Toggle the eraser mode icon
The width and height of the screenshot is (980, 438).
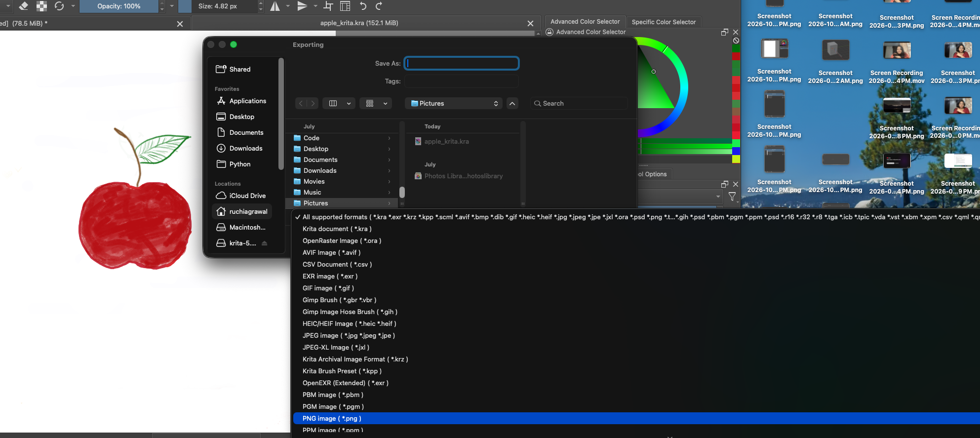[23, 6]
